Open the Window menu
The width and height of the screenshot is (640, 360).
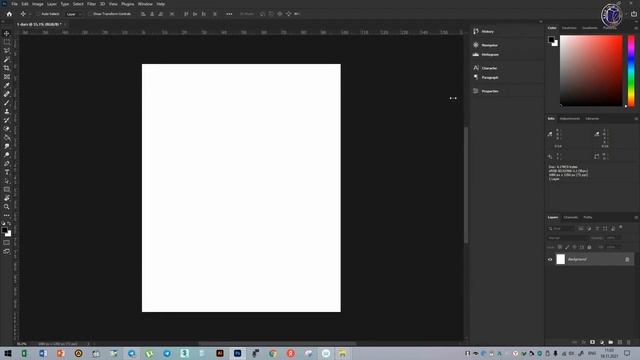click(x=145, y=4)
